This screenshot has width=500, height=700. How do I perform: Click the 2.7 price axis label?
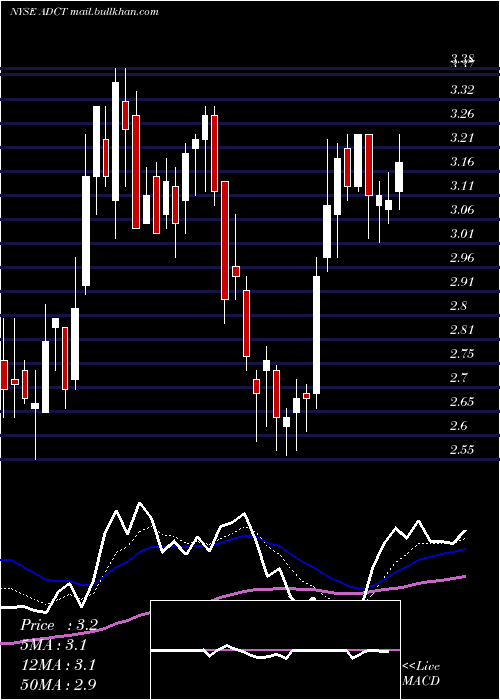[459, 378]
